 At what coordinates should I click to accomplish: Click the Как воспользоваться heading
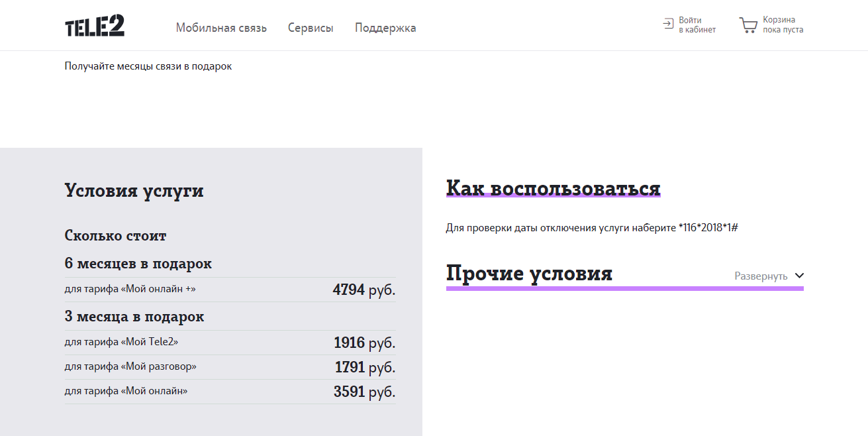[554, 188]
